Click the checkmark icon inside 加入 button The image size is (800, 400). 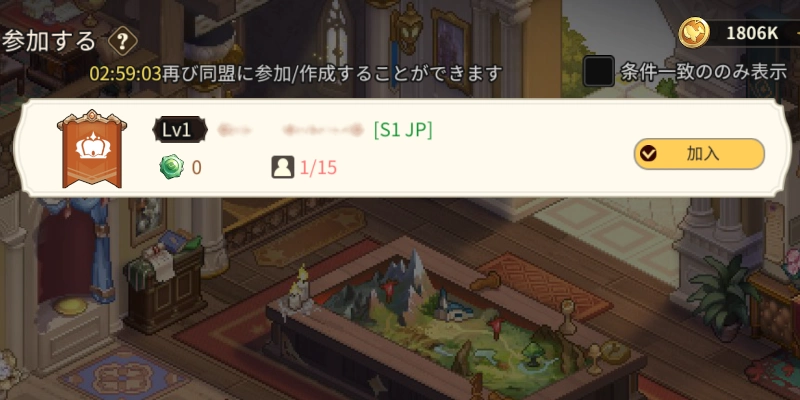(648, 154)
